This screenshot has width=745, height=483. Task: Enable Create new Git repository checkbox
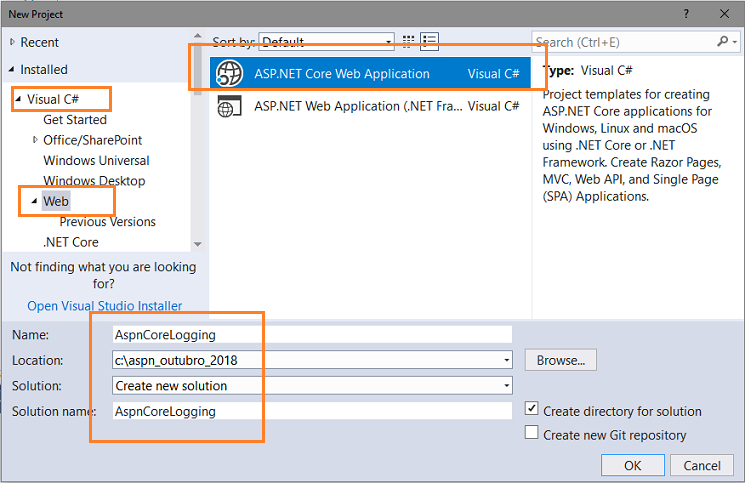click(532, 432)
